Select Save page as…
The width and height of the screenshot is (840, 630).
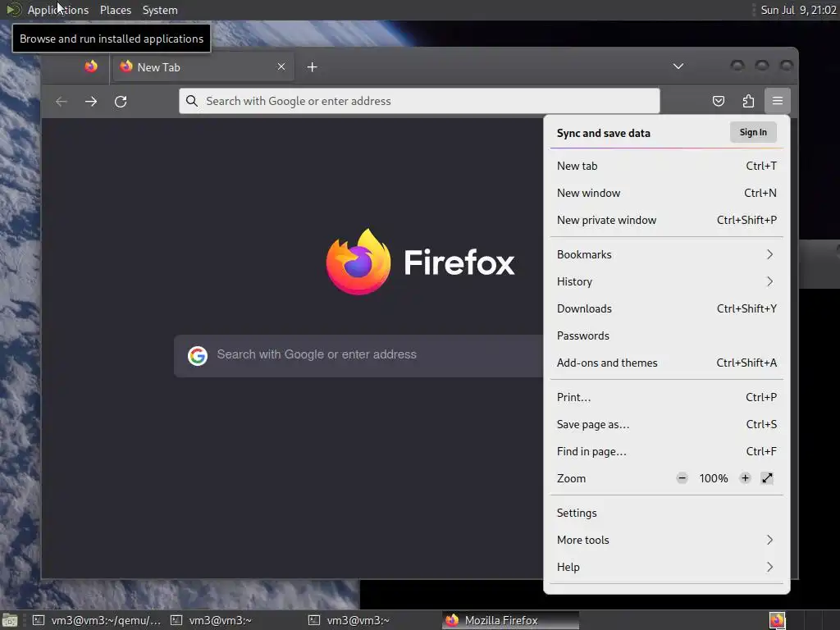666,424
